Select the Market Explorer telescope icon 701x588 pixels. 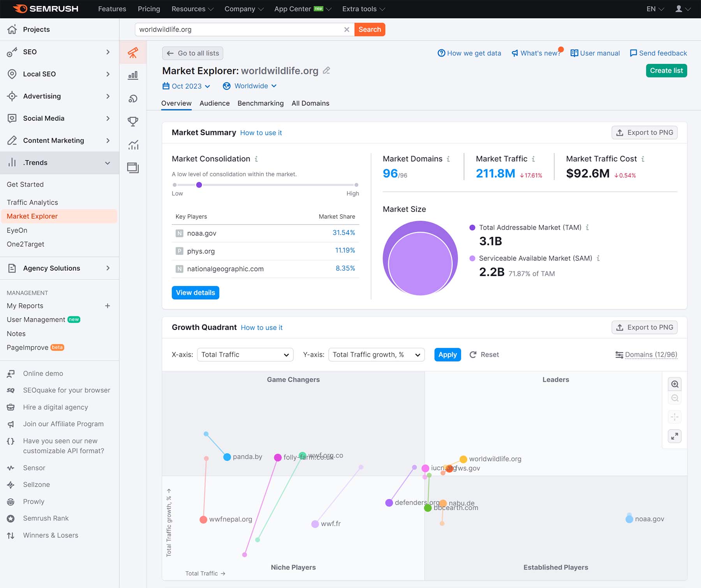click(133, 53)
